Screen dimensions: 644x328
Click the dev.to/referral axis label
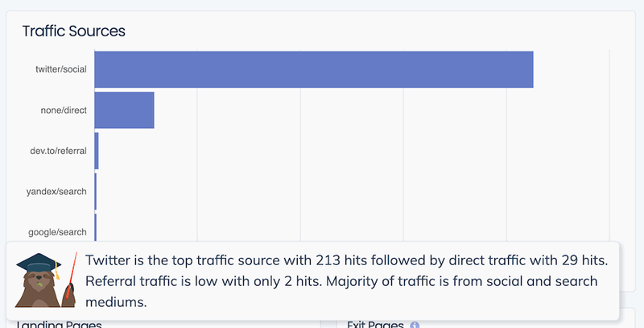[58, 151]
